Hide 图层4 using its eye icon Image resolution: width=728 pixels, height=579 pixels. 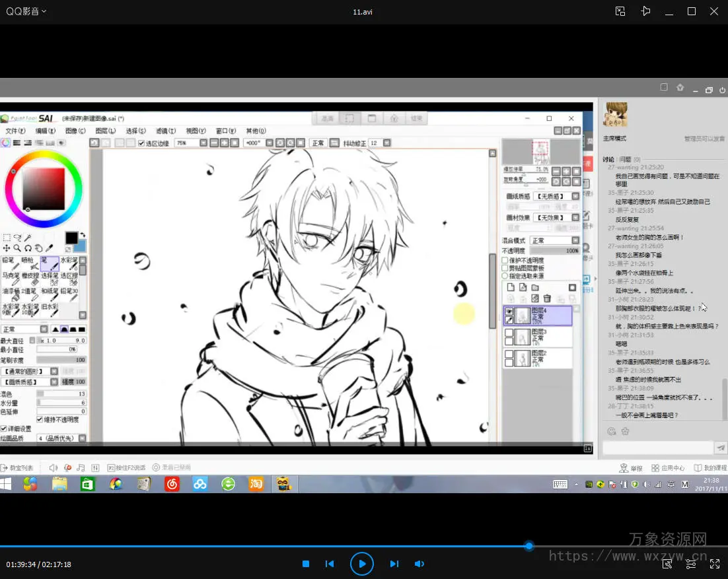coord(509,311)
